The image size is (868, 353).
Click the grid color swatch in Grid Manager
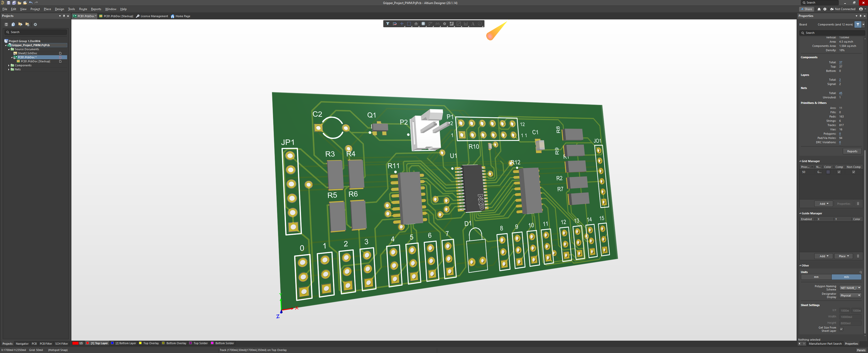(828, 172)
